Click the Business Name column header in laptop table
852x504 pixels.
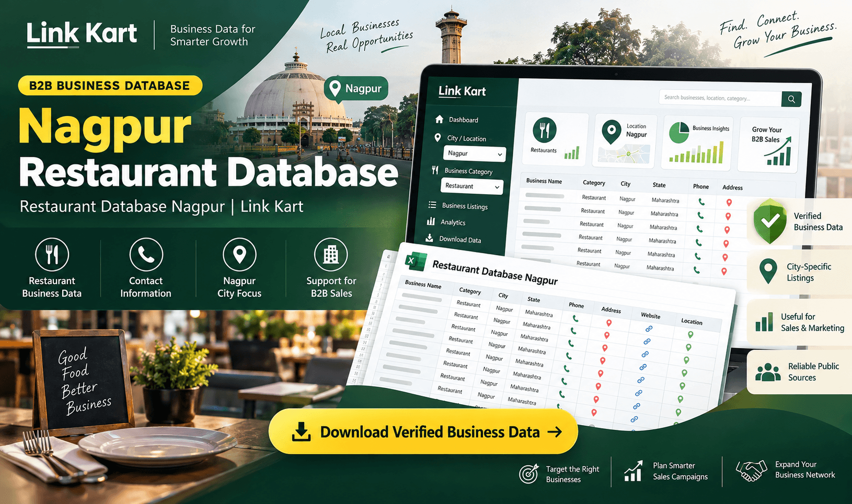pyautogui.click(x=544, y=181)
